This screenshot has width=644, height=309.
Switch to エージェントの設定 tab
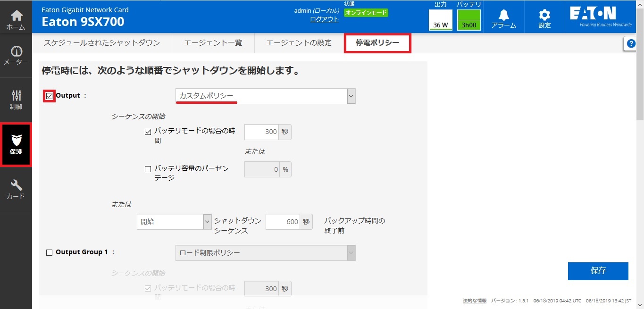point(299,43)
